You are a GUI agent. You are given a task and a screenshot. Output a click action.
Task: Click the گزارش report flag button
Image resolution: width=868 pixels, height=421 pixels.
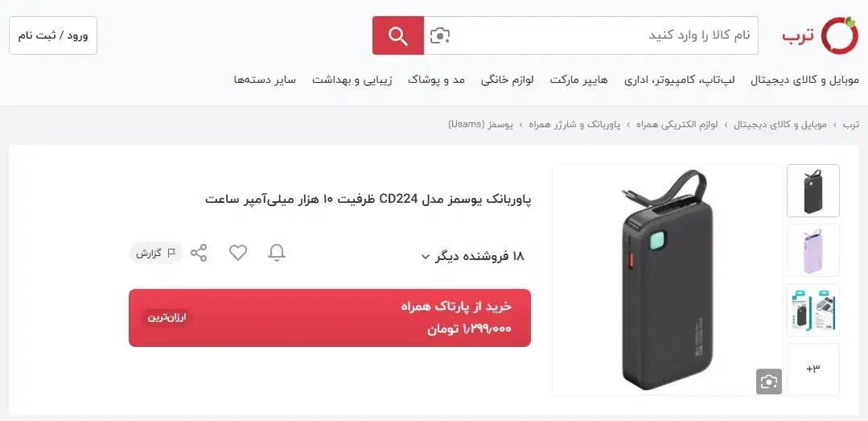tap(156, 253)
